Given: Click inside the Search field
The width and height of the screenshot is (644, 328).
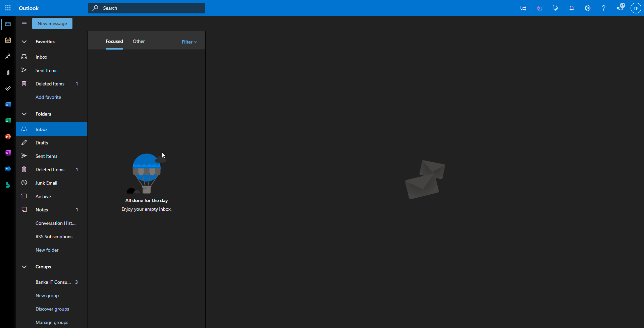Looking at the screenshot, I should coord(146,8).
